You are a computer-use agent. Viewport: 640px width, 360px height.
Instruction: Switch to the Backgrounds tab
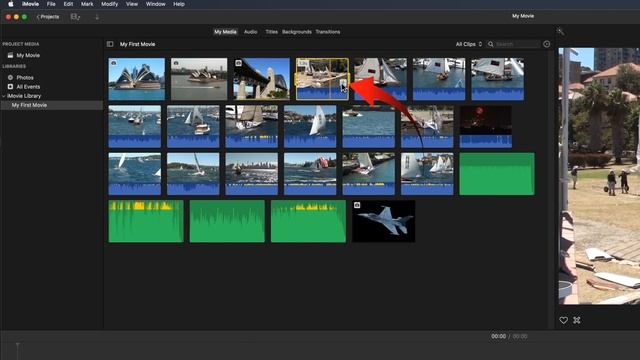pos(297,32)
